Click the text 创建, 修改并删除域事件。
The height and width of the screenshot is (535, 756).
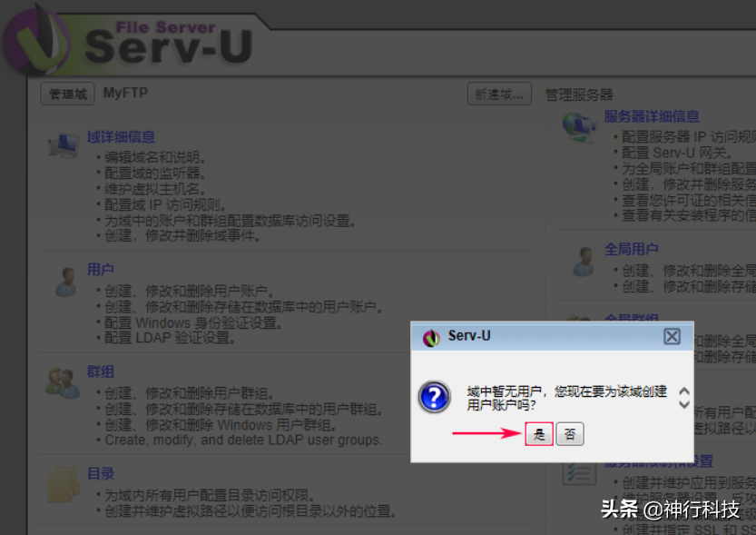182,236
